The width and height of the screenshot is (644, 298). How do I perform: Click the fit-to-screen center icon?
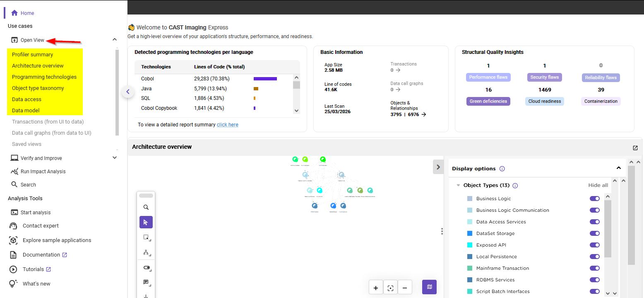(x=390, y=288)
